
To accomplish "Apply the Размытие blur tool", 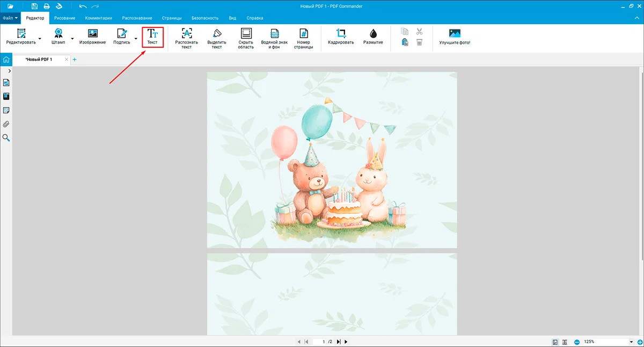I will tap(373, 37).
